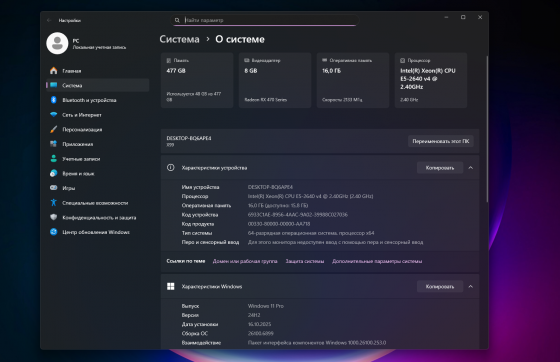Open Главная in the sidebar
The width and height of the screenshot is (560, 362).
point(98,71)
